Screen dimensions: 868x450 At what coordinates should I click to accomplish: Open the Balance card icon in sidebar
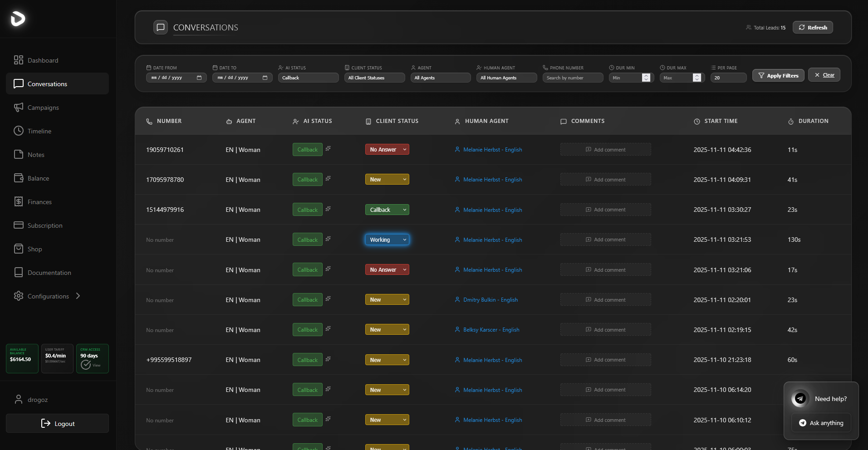point(19,178)
